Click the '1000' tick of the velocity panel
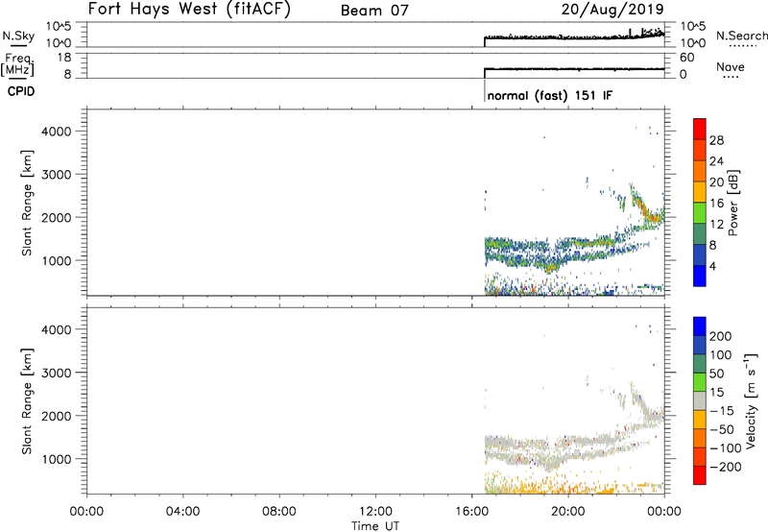The height and width of the screenshot is (532, 768). click(x=57, y=459)
